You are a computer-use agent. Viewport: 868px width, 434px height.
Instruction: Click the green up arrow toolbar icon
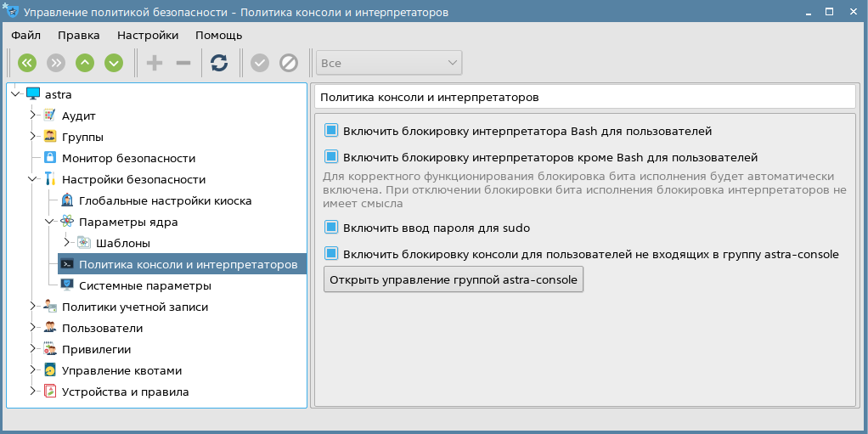pos(85,63)
